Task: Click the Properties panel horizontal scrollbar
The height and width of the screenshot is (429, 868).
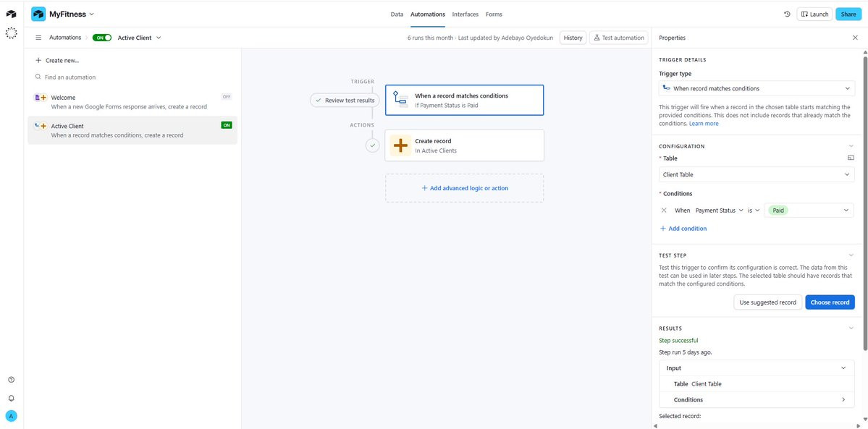Action: coord(757,425)
